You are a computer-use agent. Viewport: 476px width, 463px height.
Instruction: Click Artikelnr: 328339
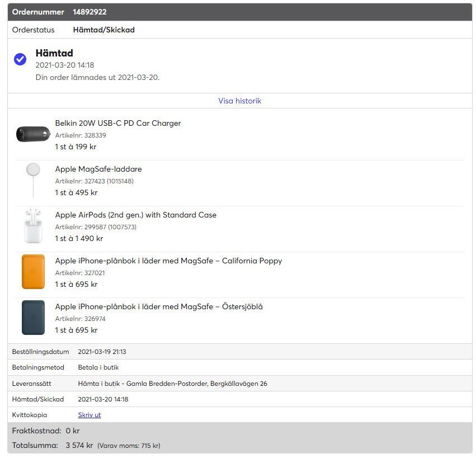click(x=81, y=135)
